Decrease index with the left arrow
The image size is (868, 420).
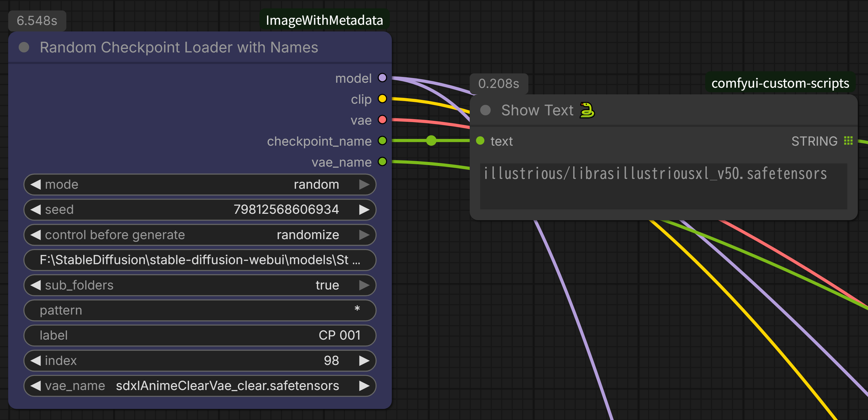35,360
